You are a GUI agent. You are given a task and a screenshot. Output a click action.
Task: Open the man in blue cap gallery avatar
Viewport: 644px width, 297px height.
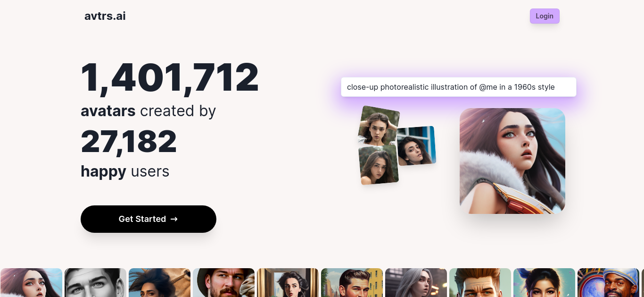pos(608,282)
